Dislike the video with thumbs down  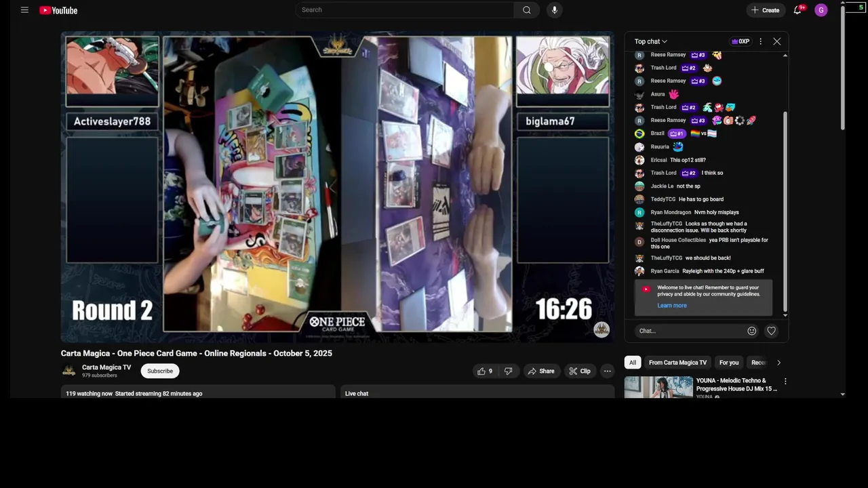(x=509, y=371)
